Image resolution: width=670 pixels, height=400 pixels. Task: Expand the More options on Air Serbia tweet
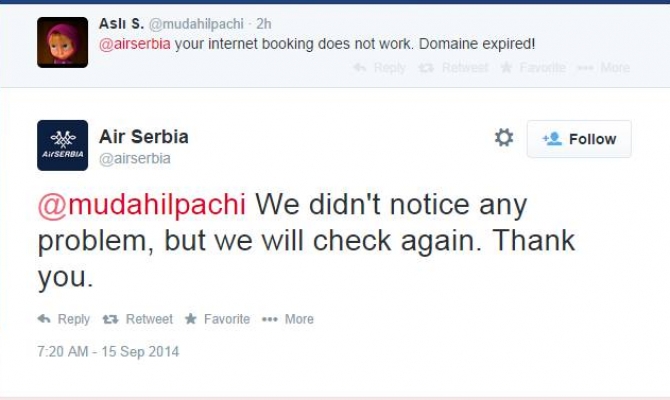pyautogui.click(x=288, y=319)
